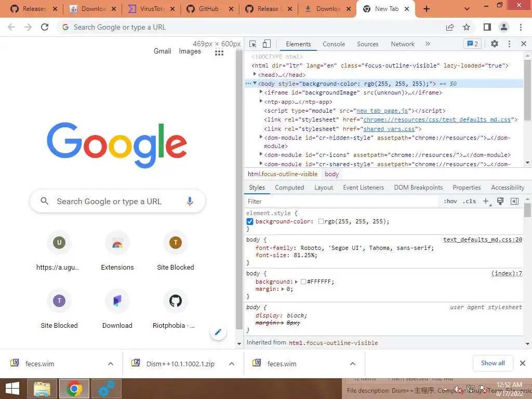This screenshot has width=532, height=399.
Task: Add a new style rule plus icon
Action: pyautogui.click(x=486, y=202)
